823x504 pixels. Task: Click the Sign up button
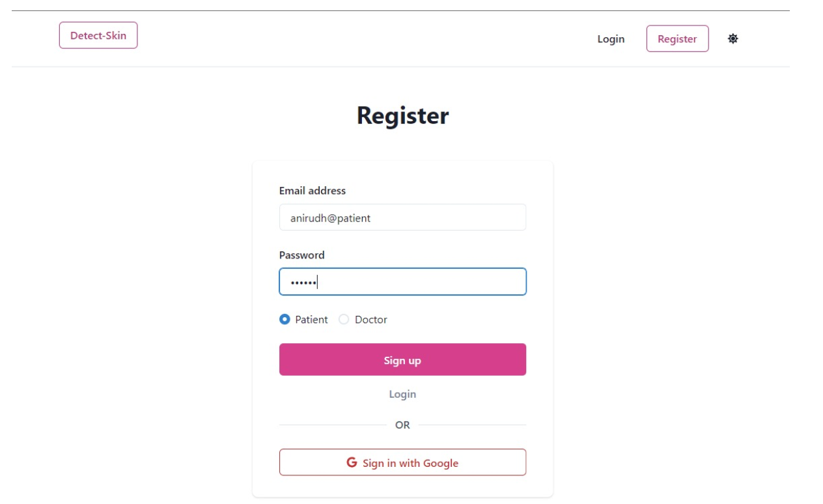[x=402, y=359]
